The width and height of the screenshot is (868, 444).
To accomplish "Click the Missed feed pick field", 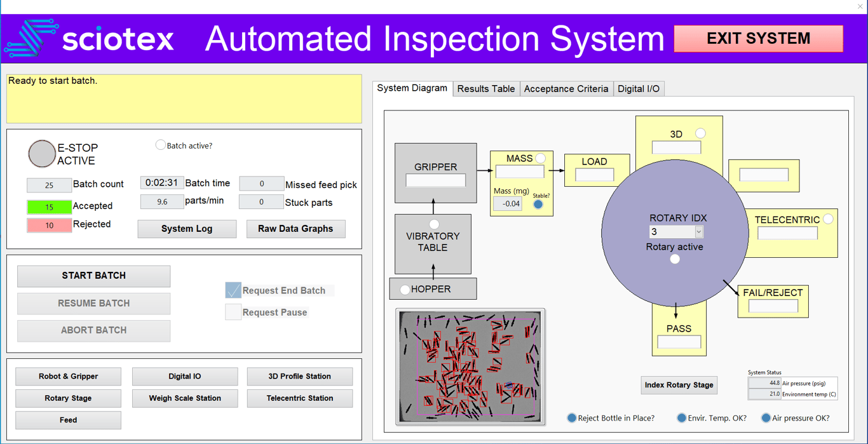I will [x=261, y=184].
